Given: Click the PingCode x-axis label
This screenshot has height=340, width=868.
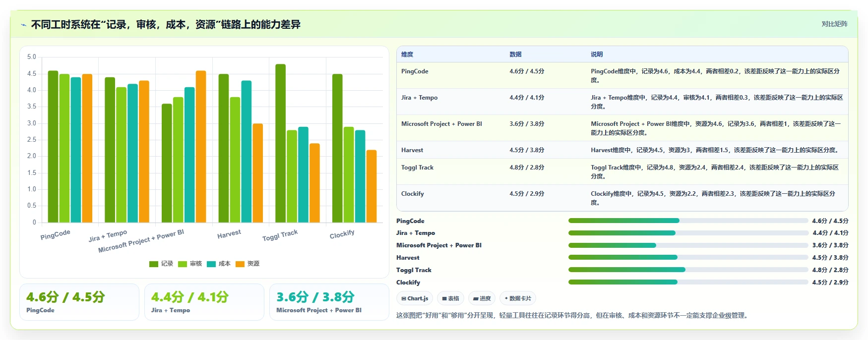Looking at the screenshot, I should [x=56, y=234].
